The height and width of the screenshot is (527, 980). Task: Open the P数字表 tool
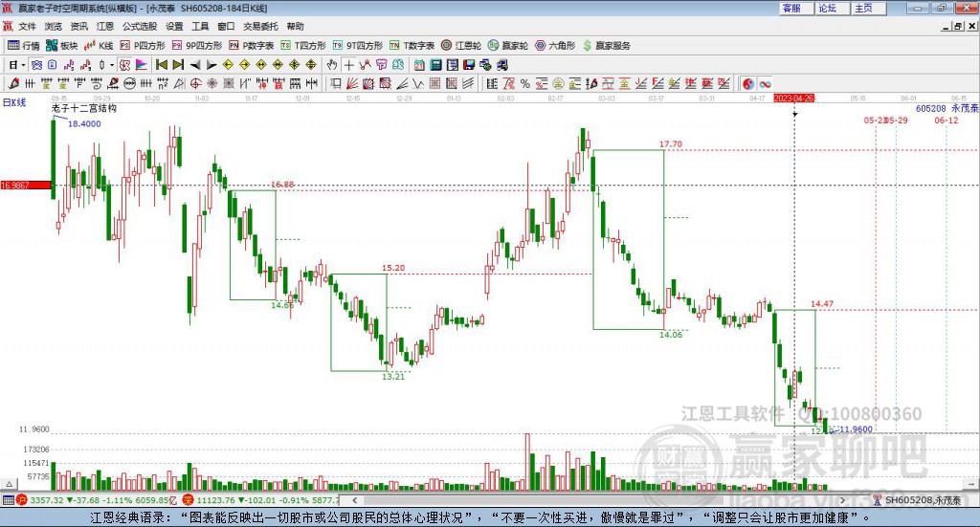[252, 46]
